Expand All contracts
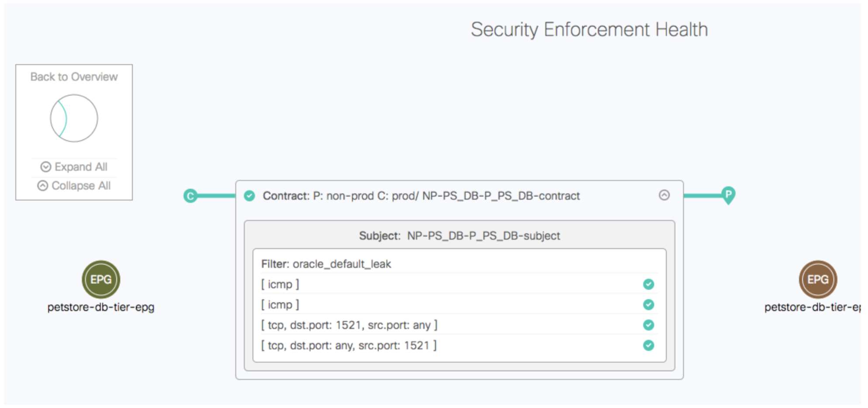 [74, 167]
